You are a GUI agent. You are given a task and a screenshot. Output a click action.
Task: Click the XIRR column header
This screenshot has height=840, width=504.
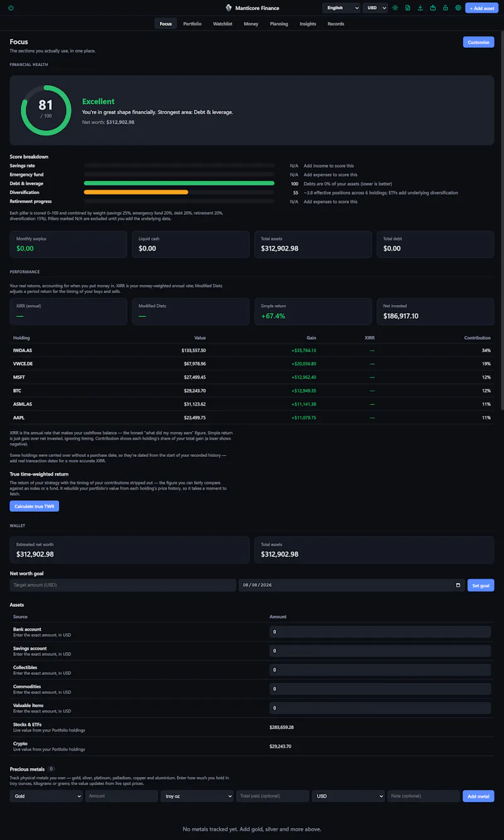[369, 338]
